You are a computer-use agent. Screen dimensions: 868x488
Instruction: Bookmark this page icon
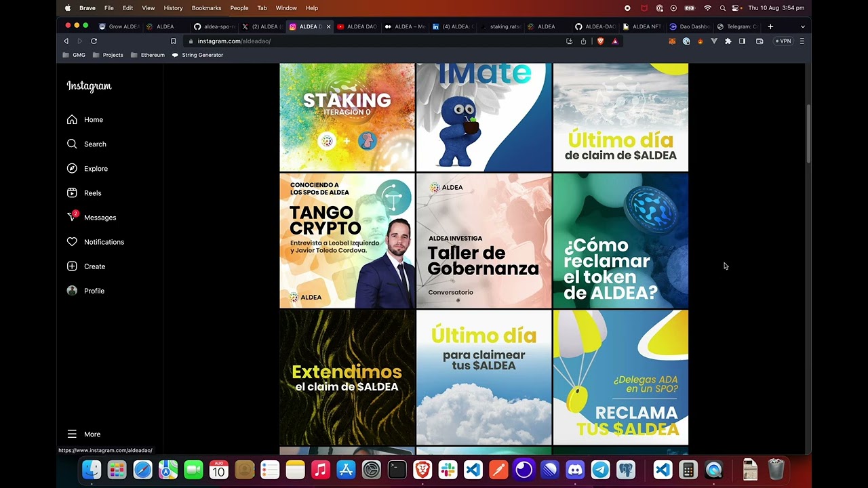pos(173,41)
